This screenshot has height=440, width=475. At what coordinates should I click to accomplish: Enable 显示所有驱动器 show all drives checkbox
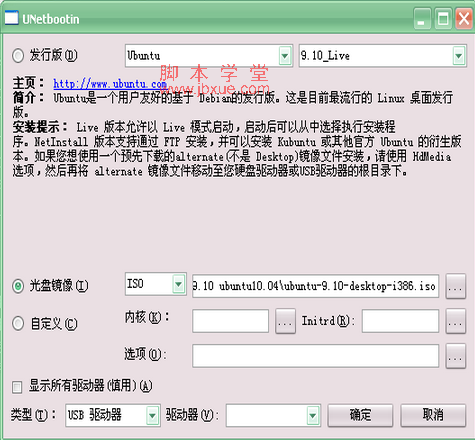(17, 387)
